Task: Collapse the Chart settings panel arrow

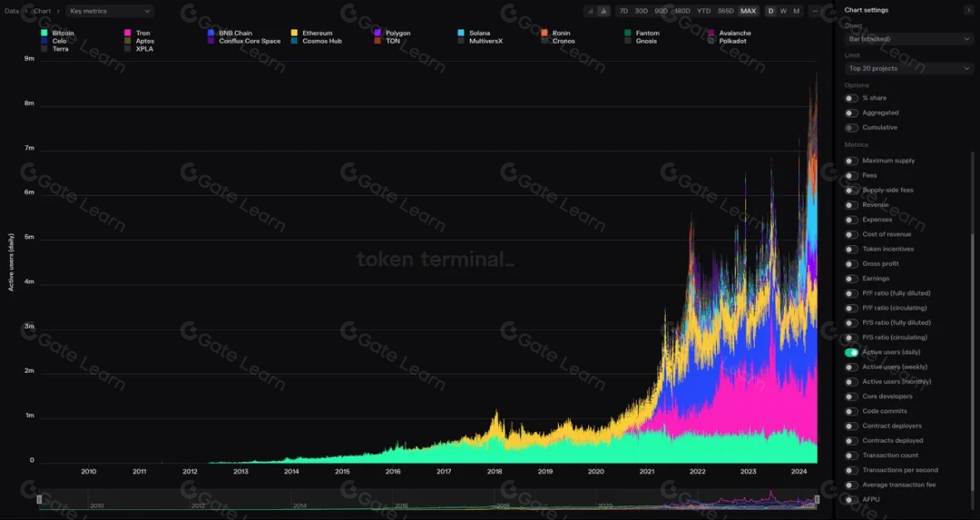Action: tap(968, 10)
